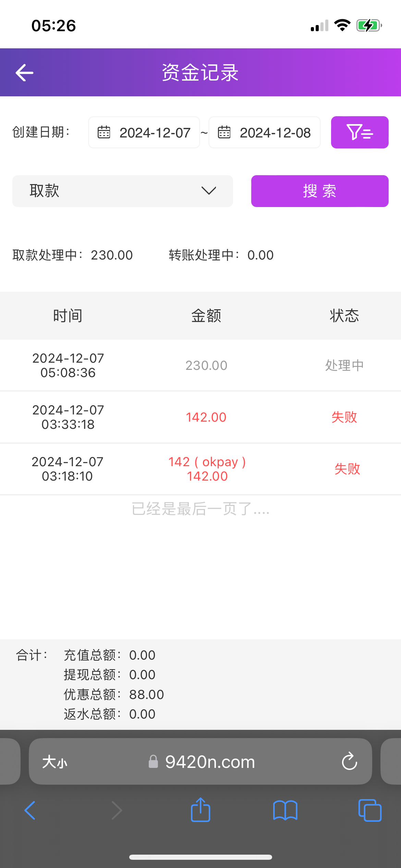
Task: Open the filter options button
Action: 360,132
